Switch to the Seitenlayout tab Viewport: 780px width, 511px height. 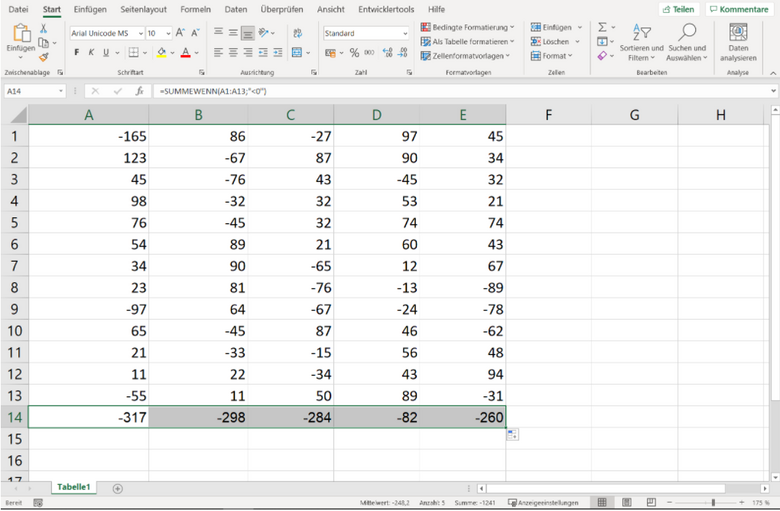(x=143, y=9)
